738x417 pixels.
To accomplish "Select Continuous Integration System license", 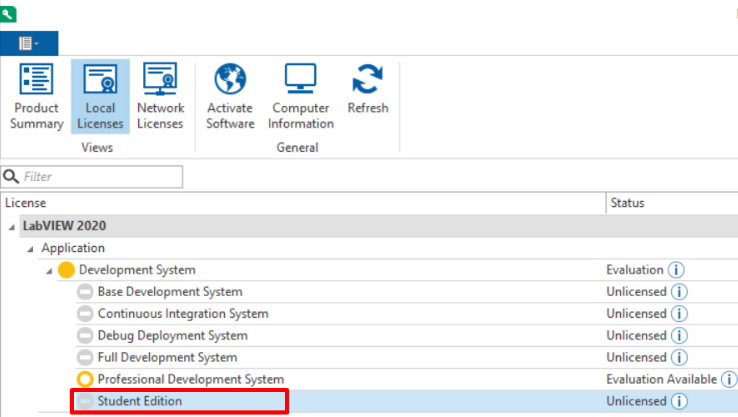I will pyautogui.click(x=182, y=314).
